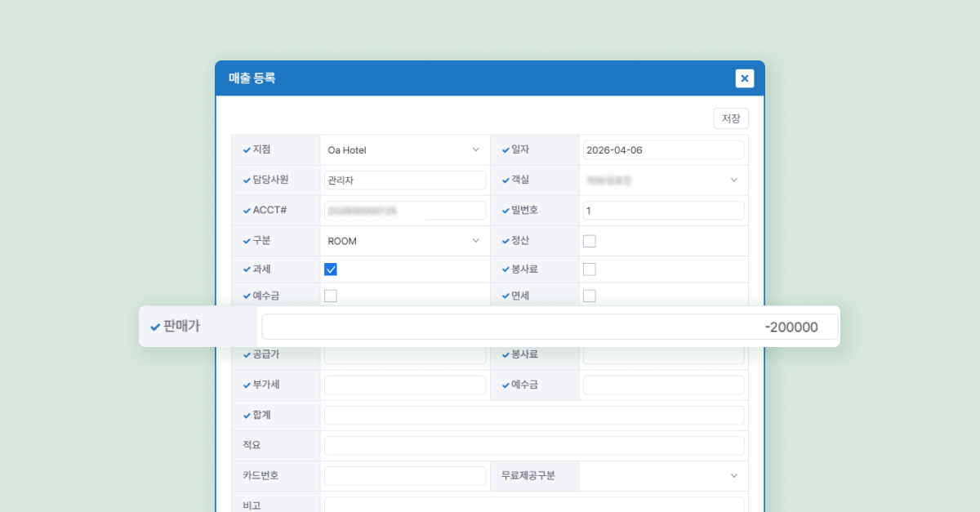
Task: Click the 적요 label
Action: (252, 445)
